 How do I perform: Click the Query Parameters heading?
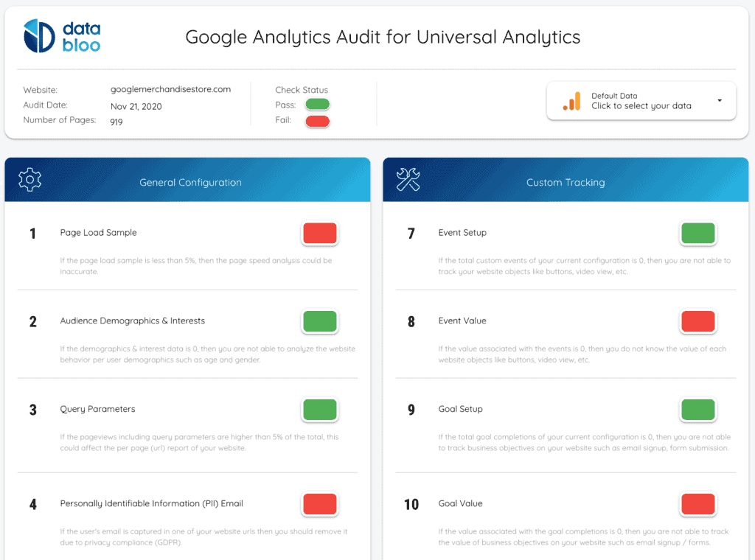[x=98, y=409]
